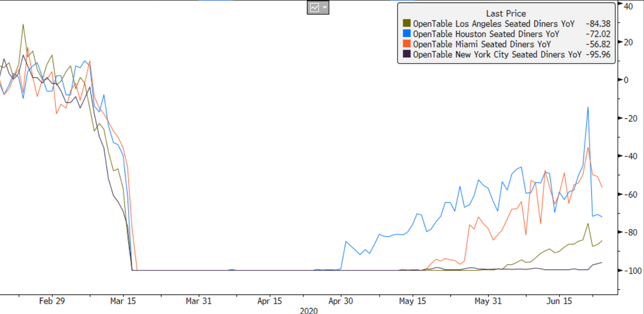Viewport: 644px width, 314px height.
Task: Click the blue Houston legend swatch
Action: click(x=407, y=34)
